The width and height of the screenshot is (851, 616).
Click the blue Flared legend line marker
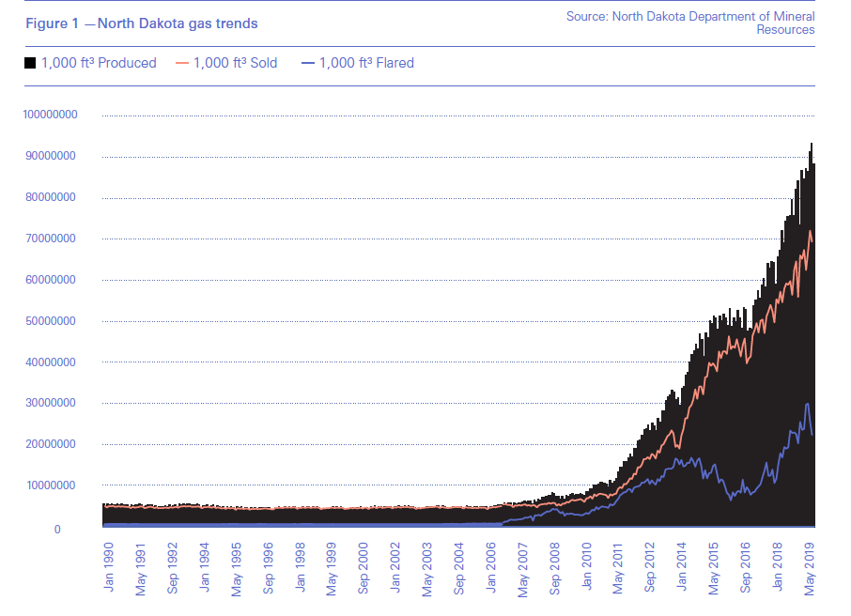point(306,64)
